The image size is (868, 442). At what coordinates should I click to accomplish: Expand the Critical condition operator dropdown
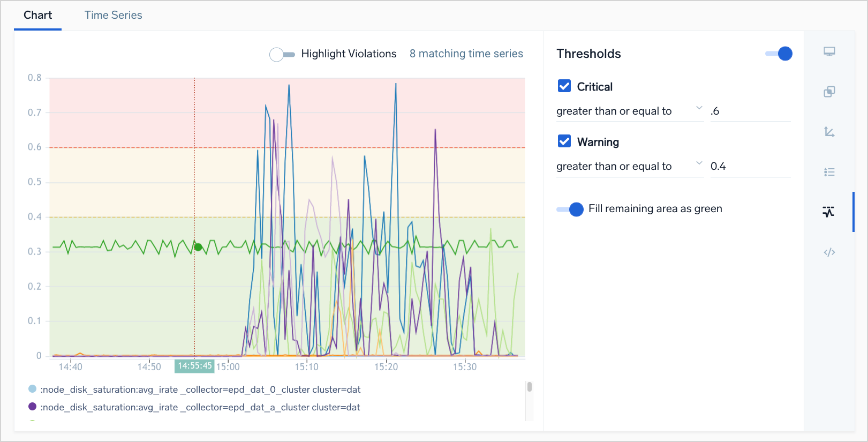click(629, 111)
